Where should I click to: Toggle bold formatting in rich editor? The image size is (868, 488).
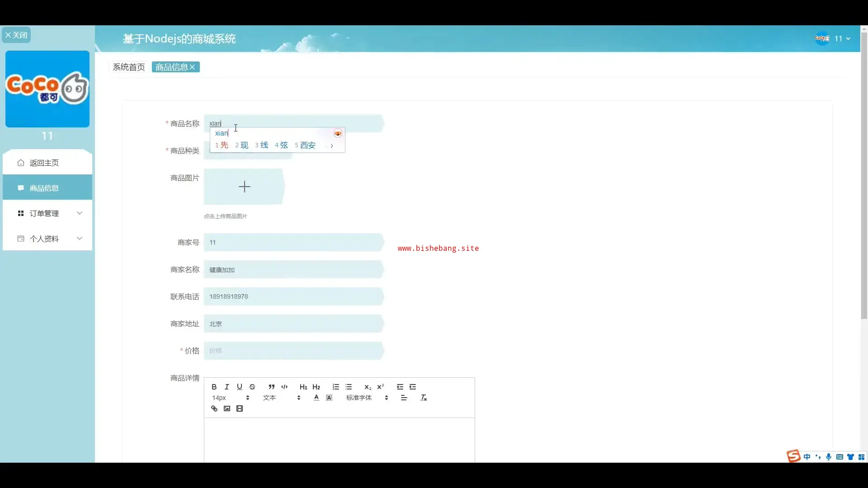(214, 387)
